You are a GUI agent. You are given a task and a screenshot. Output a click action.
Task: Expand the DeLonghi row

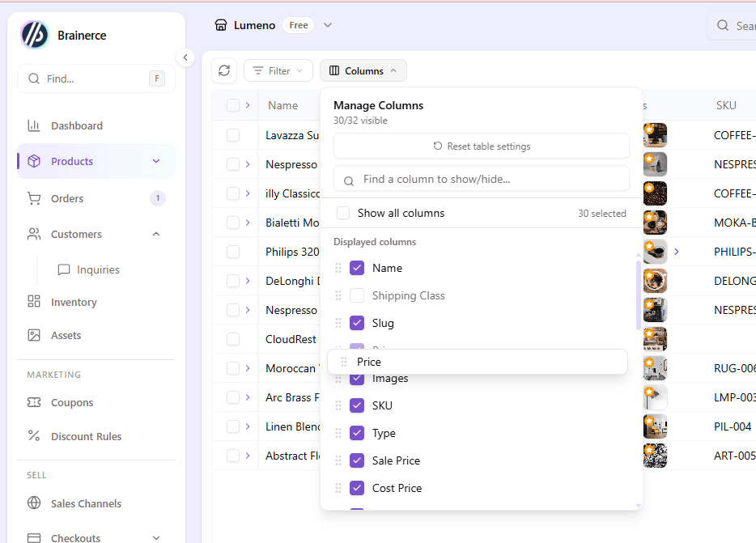(248, 281)
